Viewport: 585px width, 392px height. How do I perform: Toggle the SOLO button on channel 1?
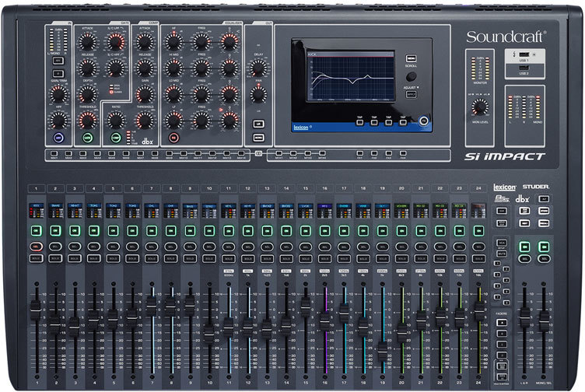pos(36,257)
